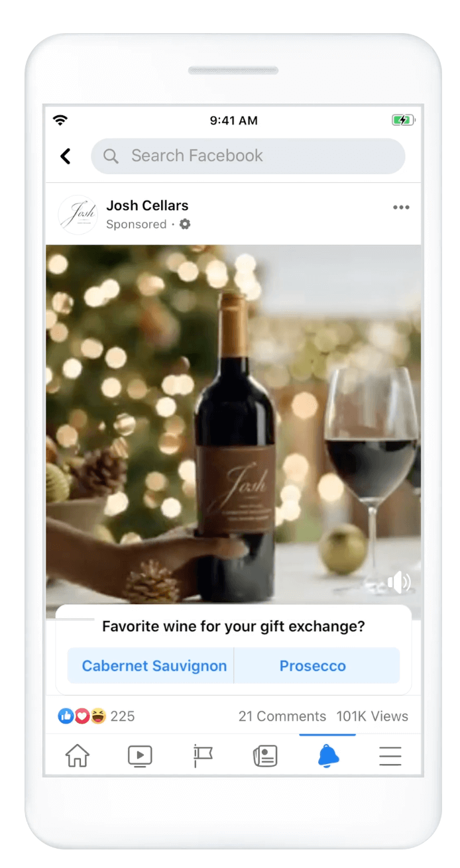
Task: Open the 21 Comments link
Action: [x=282, y=716]
